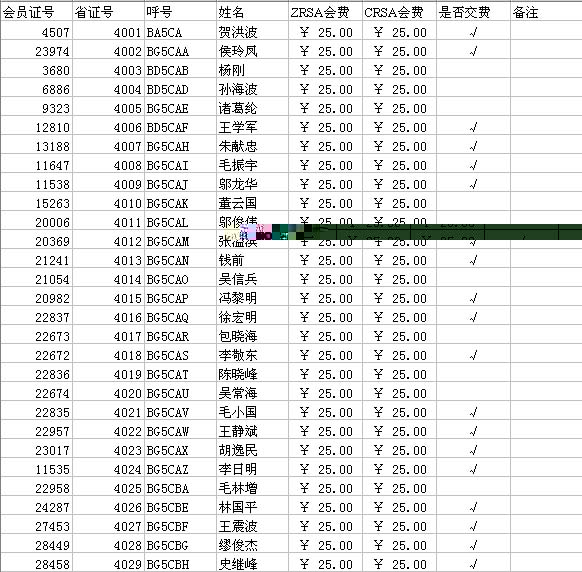This screenshot has height=572, width=582.
Task: Click name cell 孙海波
Action: (252, 88)
